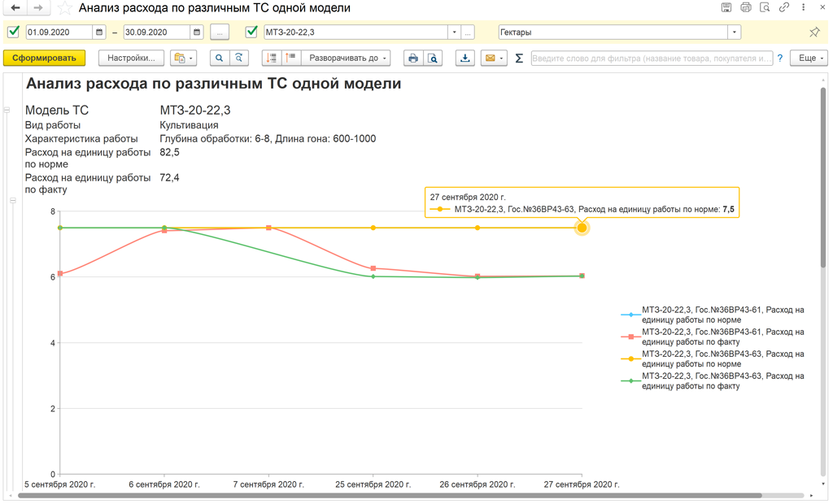
Task: Collapse the report header group section
Action: 7,110
